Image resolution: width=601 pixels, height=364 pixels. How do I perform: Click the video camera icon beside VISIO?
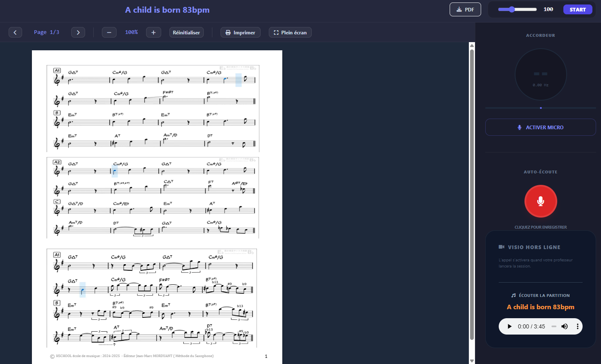(502, 247)
